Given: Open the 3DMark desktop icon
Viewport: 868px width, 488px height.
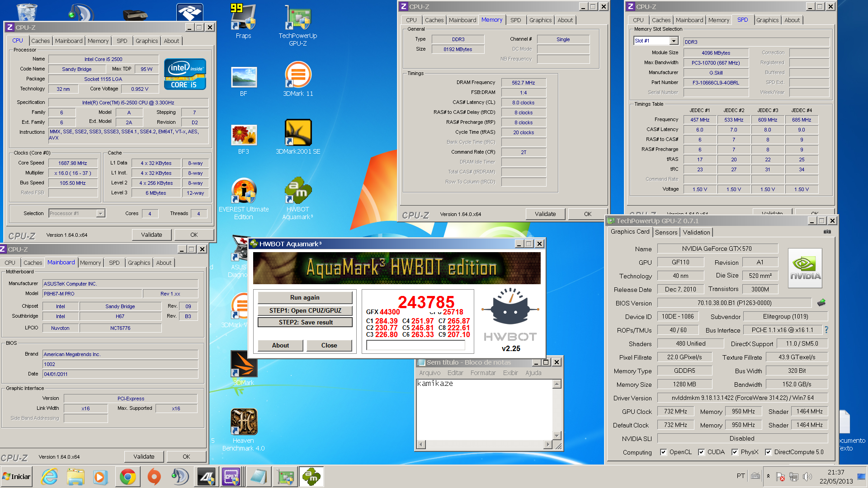Looking at the screenshot, I should (x=244, y=368).
